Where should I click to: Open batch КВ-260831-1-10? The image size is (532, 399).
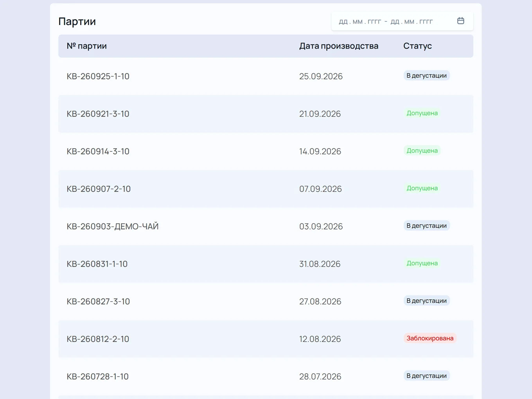[x=97, y=264]
